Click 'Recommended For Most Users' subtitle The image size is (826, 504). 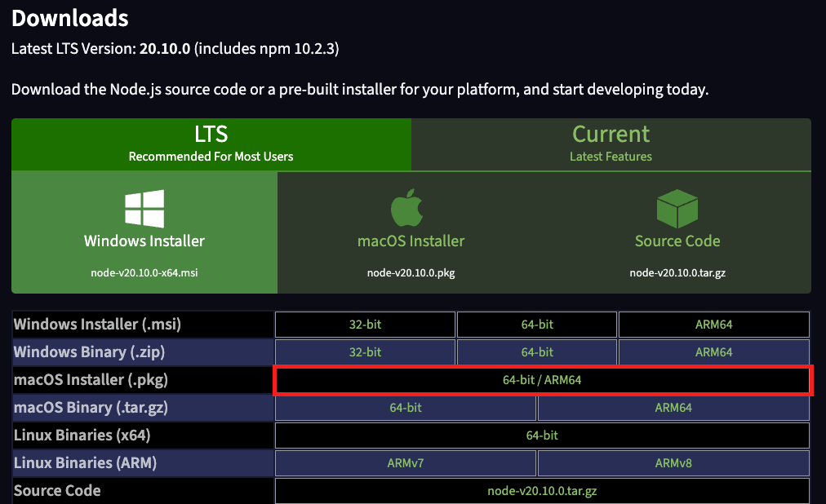211,157
